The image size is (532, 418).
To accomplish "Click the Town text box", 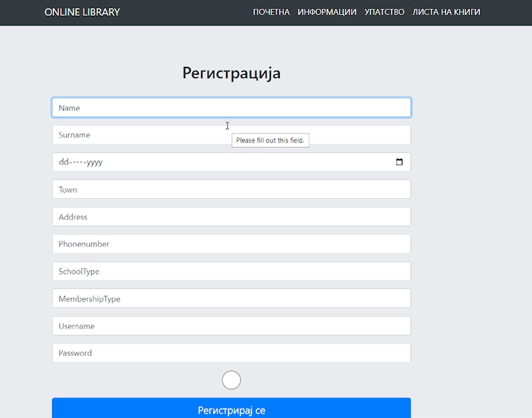I will click(x=231, y=189).
